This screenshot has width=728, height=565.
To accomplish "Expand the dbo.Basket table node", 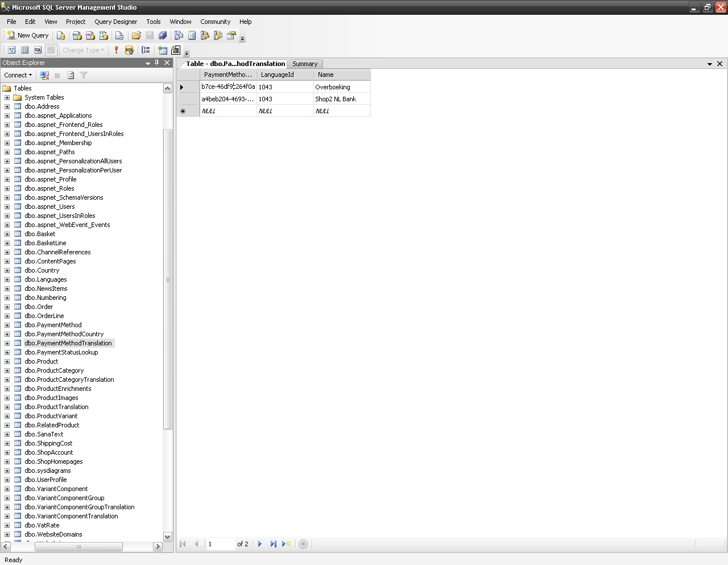I will (x=7, y=234).
